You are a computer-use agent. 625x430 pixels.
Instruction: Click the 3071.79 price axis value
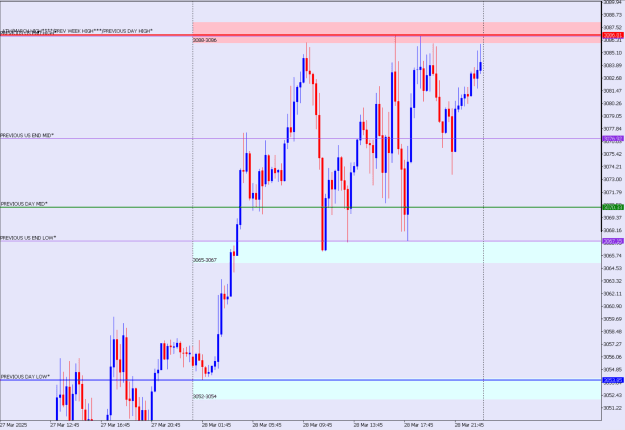[x=613, y=192]
